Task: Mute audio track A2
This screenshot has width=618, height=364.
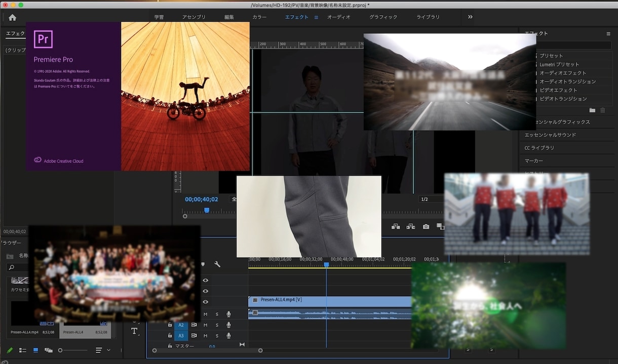Action: point(206,325)
